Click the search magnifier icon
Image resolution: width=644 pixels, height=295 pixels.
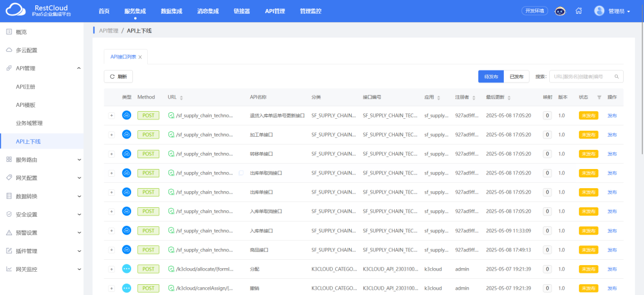pyautogui.click(x=617, y=76)
